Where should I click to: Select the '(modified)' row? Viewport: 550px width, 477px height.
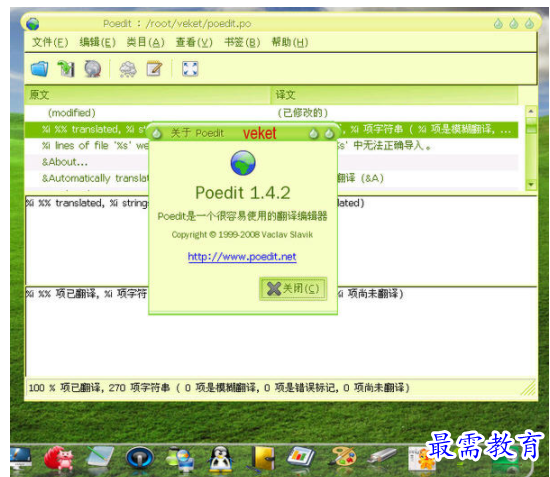[x=271, y=113]
